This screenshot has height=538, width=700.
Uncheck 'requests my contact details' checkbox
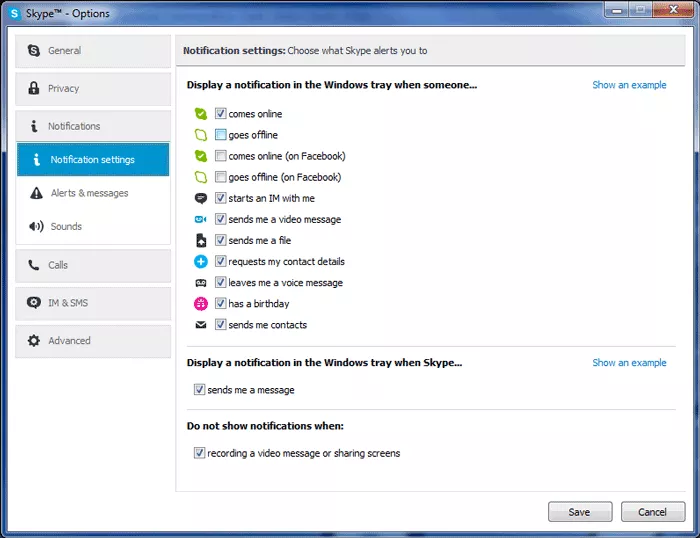coord(221,261)
